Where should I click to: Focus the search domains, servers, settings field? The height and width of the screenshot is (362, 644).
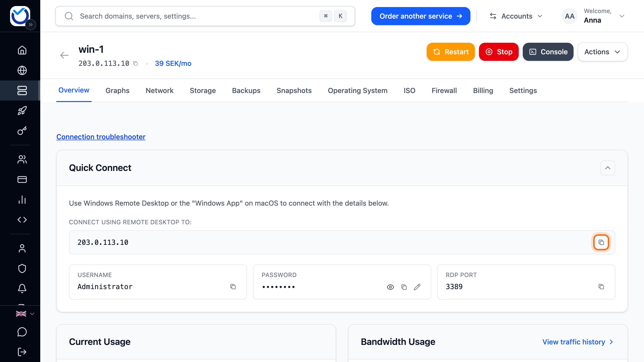[205, 16]
